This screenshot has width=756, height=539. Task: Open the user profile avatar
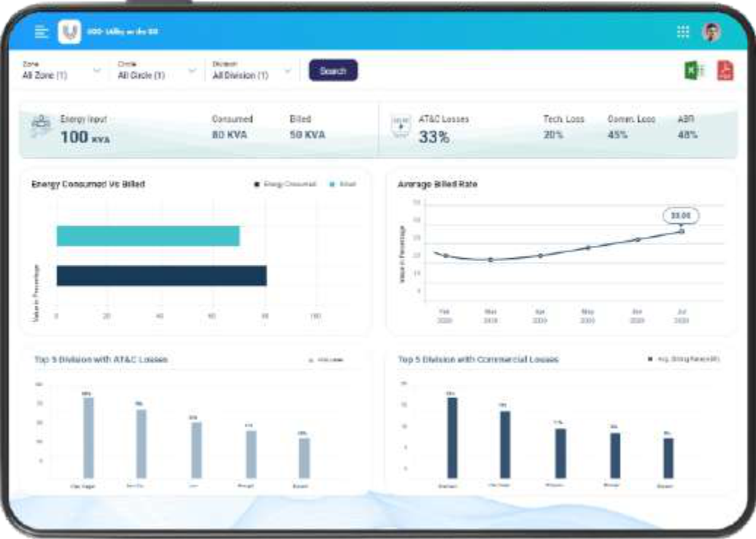coord(711,31)
